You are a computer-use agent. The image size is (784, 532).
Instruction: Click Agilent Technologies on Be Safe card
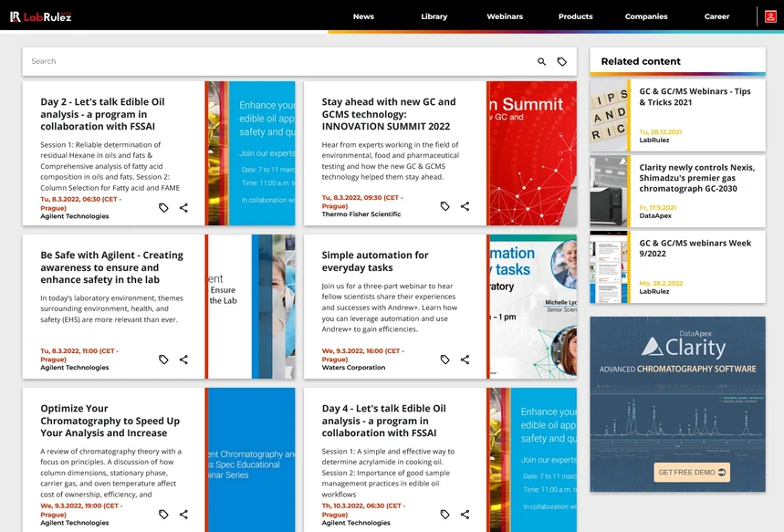click(75, 368)
